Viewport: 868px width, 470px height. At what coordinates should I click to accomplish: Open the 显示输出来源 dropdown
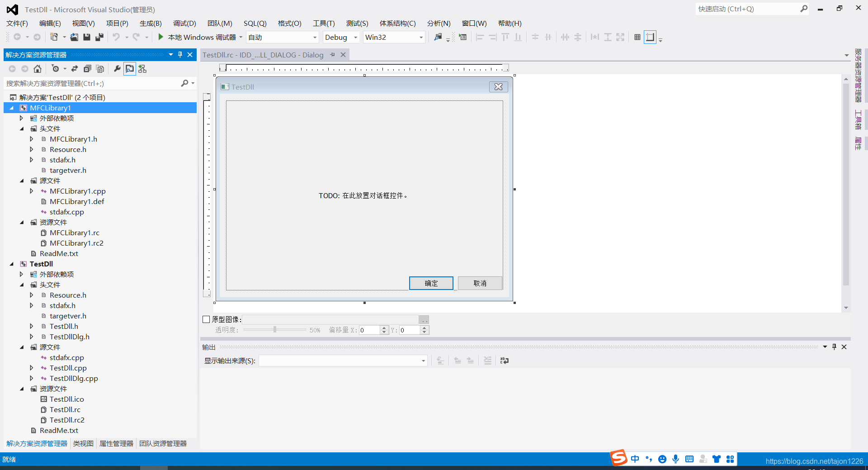pos(424,361)
